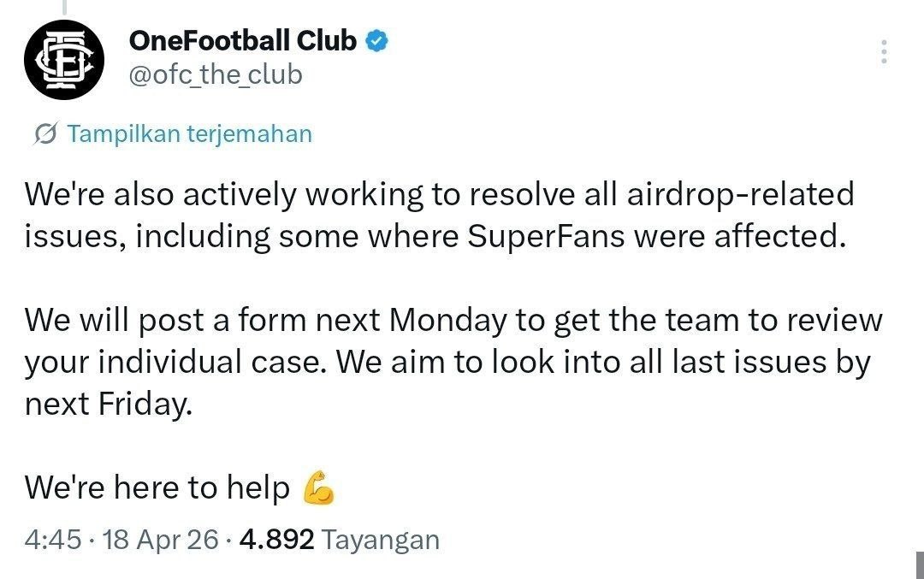This screenshot has height=579, width=924.
Task: Open the OneFootball Club profile avatar
Action: [64, 58]
